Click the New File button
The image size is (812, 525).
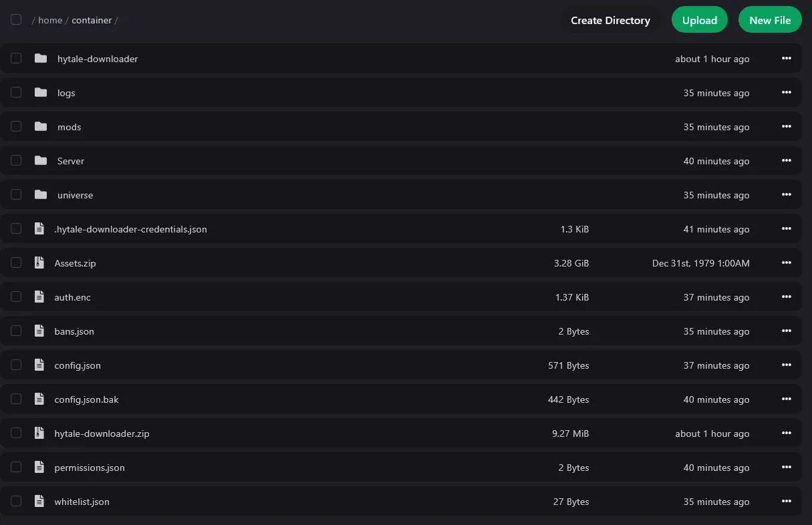point(769,20)
